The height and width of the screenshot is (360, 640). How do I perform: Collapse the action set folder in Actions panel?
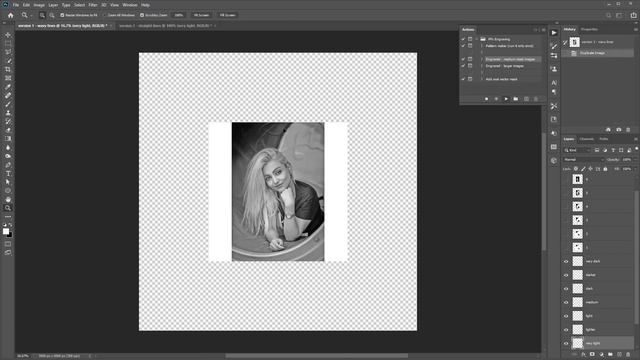(x=476, y=39)
